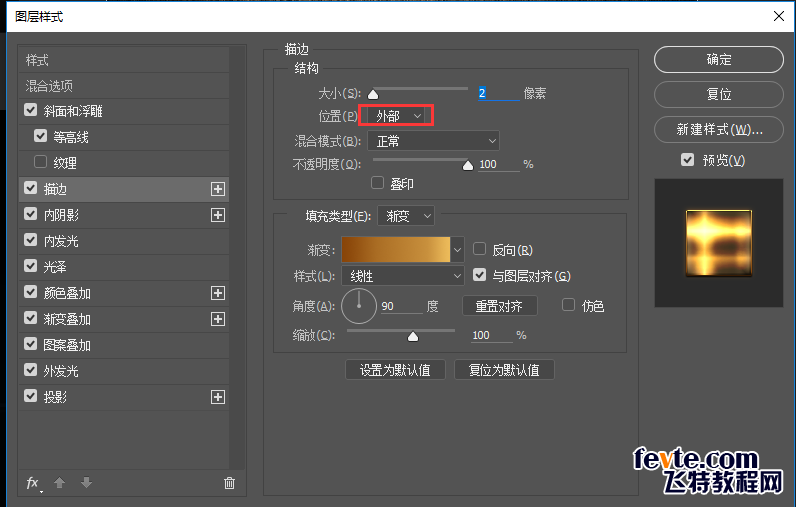
Task: Check the 反向 option
Action: point(479,249)
